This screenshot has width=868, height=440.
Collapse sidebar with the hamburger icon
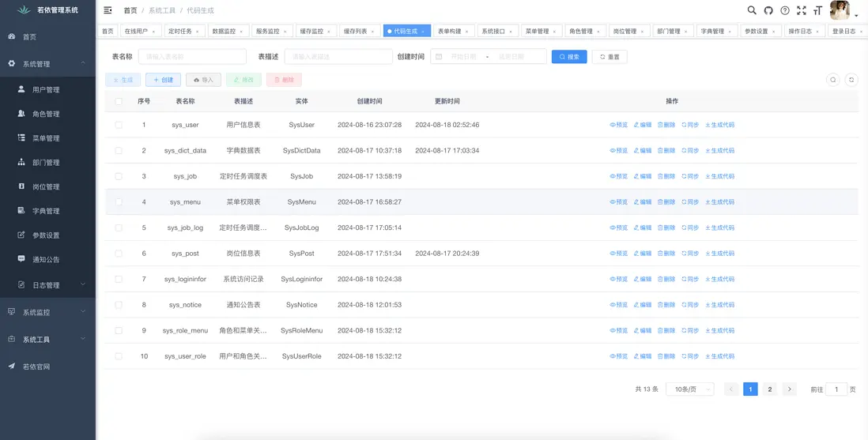point(108,10)
